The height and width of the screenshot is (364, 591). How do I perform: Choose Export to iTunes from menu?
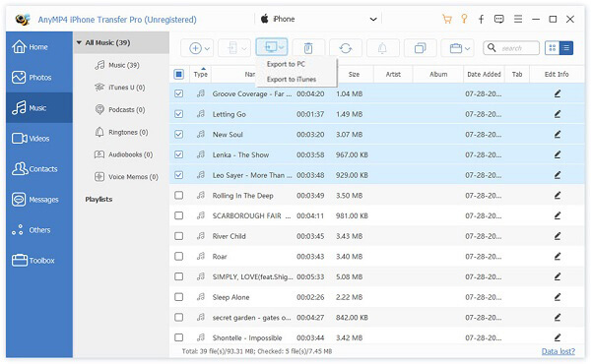[x=292, y=80]
